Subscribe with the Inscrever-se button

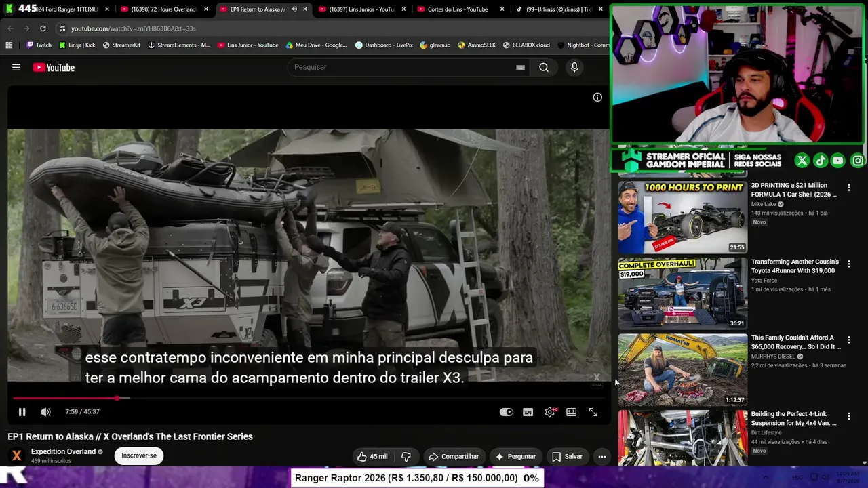pos(139,455)
